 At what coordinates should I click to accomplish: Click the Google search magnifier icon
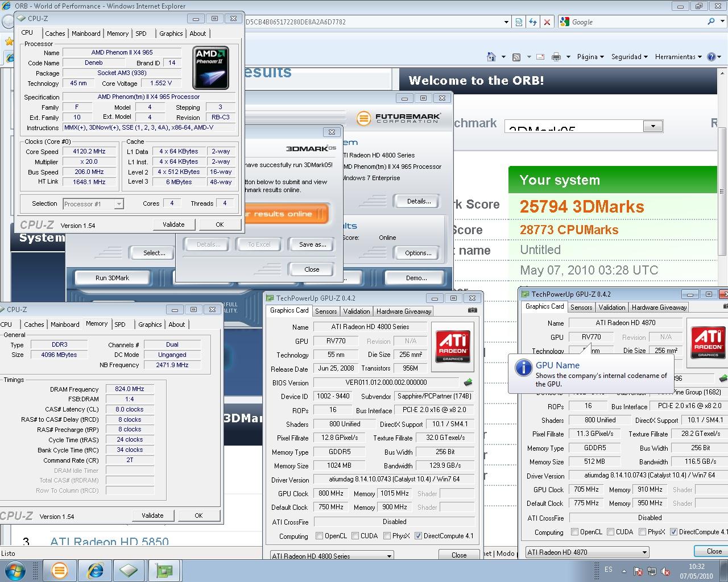[711, 22]
